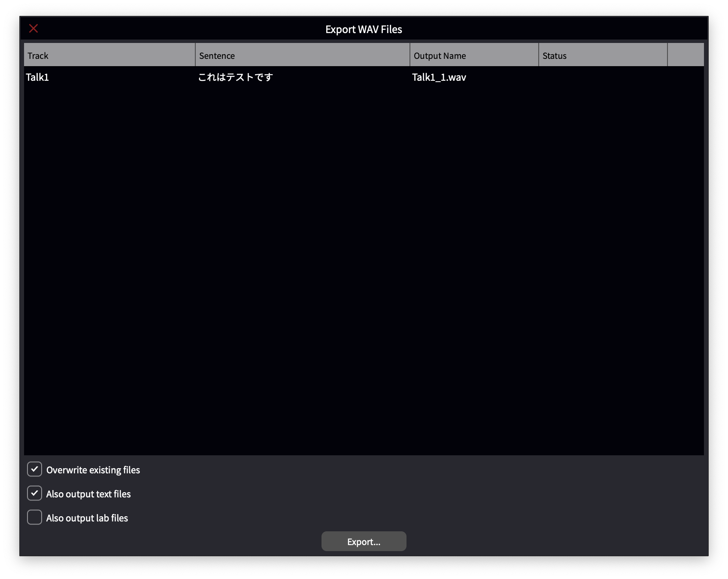Click the Output Name column header
Image resolution: width=728 pixels, height=579 pixels.
coord(473,55)
